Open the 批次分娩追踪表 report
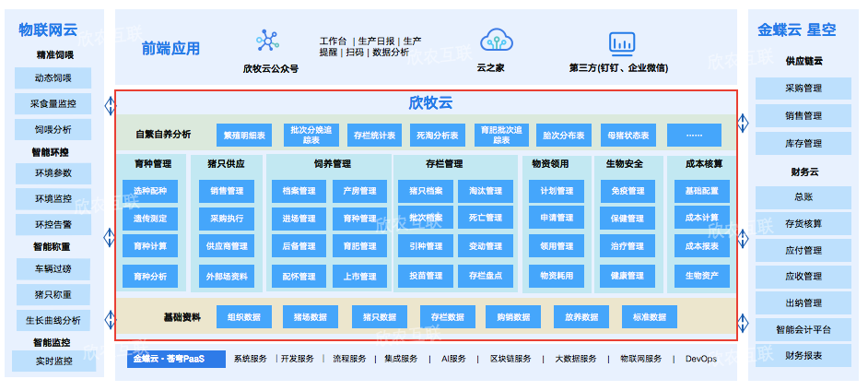This screenshot has width=868, height=391. pyautogui.click(x=311, y=136)
